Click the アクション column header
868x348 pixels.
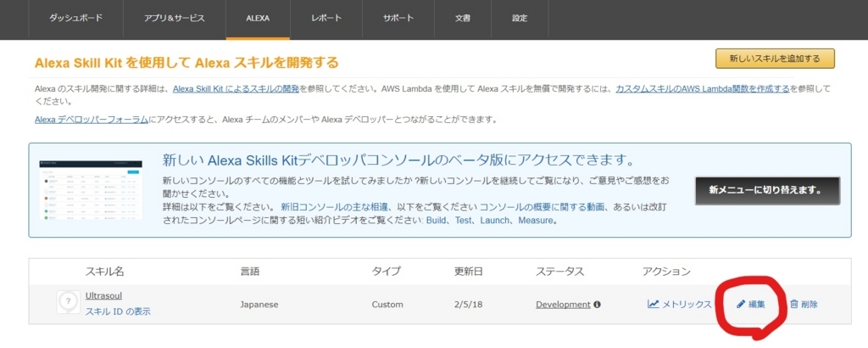[x=666, y=272]
